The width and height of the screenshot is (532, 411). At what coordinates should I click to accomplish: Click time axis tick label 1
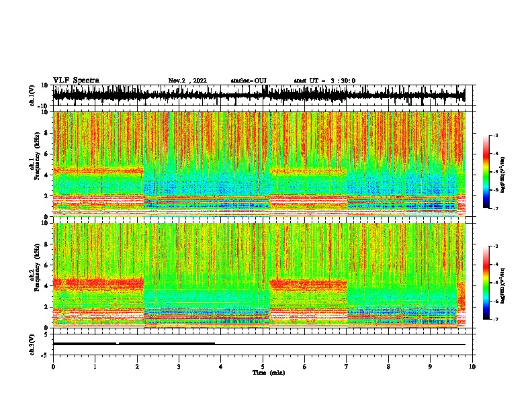click(x=95, y=367)
